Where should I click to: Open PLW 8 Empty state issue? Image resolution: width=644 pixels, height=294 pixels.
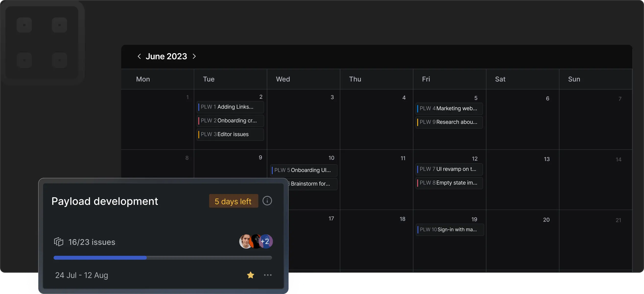coord(449,183)
